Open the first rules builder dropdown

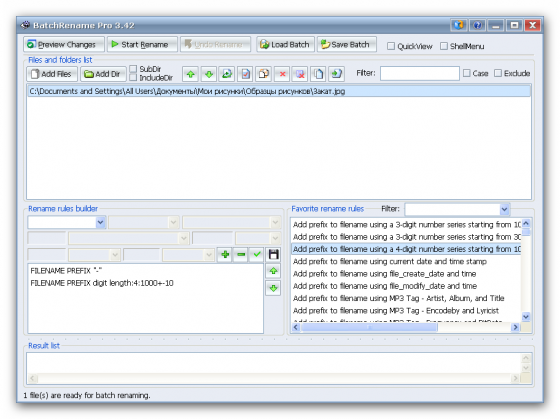click(101, 222)
